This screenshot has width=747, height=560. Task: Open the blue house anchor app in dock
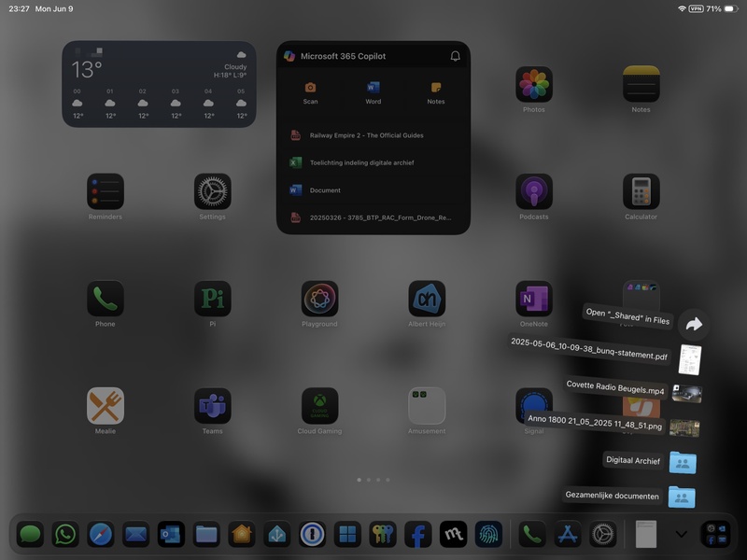click(276, 534)
